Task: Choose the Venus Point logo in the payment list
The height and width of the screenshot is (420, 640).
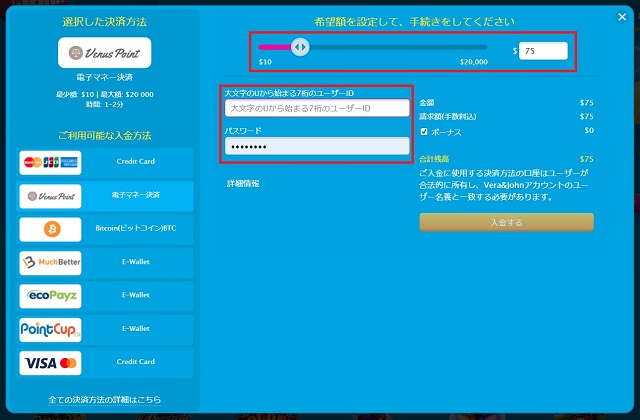Action: (50, 195)
